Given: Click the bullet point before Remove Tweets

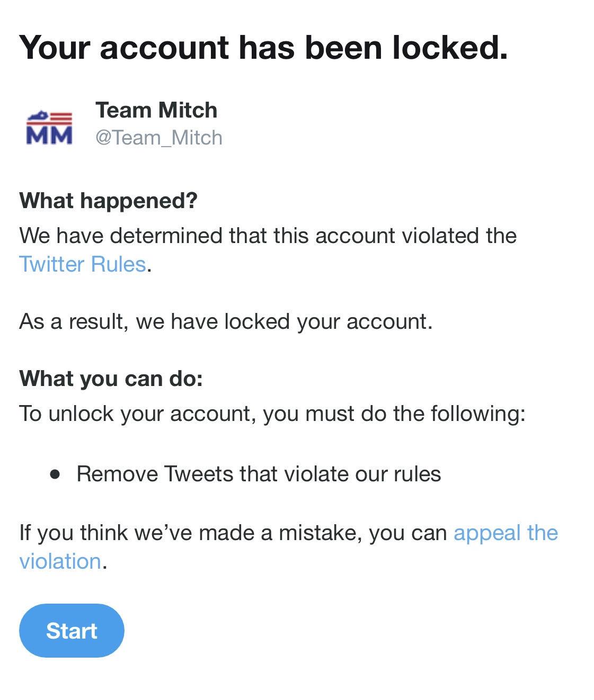Looking at the screenshot, I should click(x=55, y=474).
